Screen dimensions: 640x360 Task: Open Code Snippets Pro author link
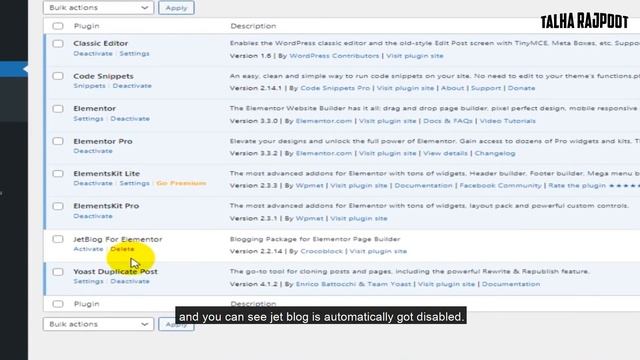[x=335, y=88]
